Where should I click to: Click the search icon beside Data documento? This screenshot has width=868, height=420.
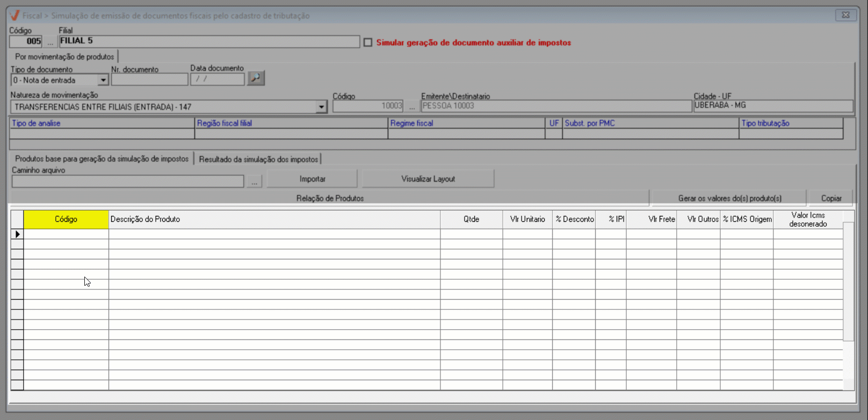pos(256,78)
